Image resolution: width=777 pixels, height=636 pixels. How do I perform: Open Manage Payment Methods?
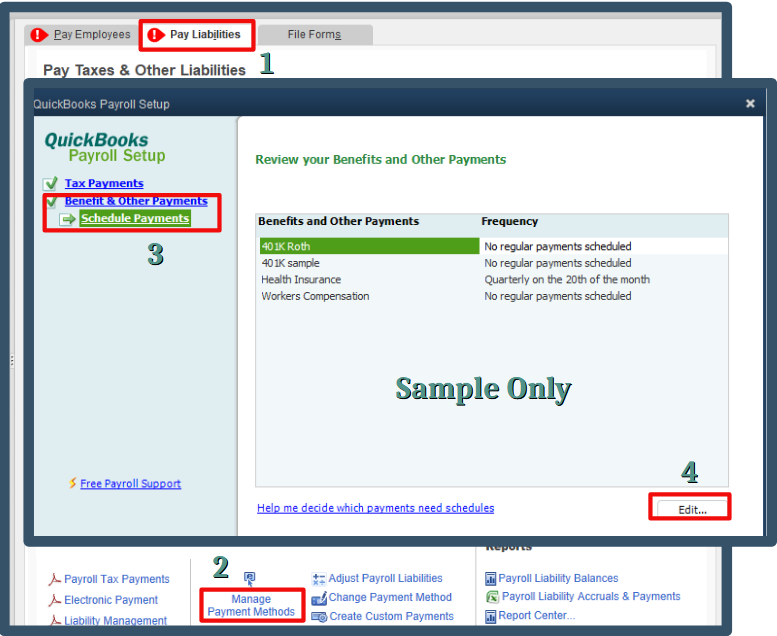[251, 605]
